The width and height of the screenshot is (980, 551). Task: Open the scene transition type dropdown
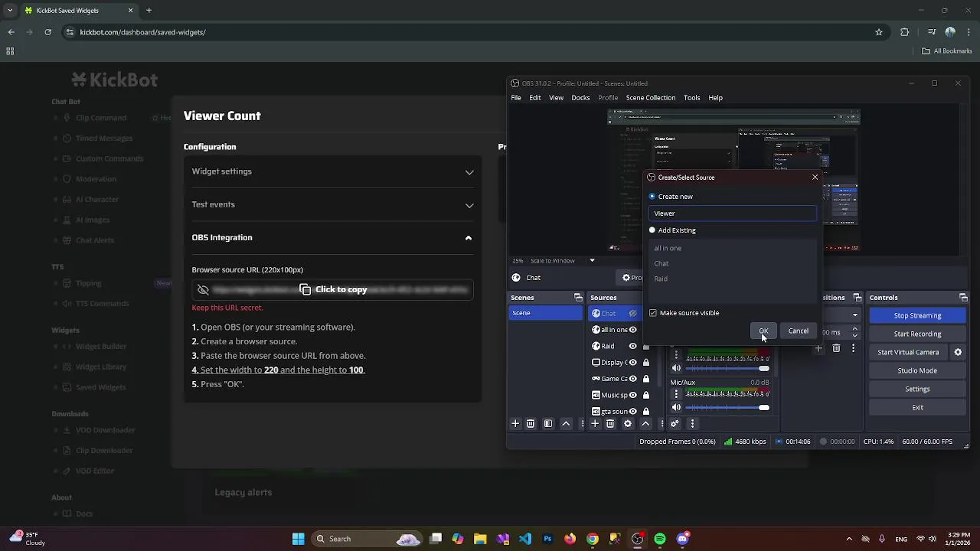pos(855,315)
